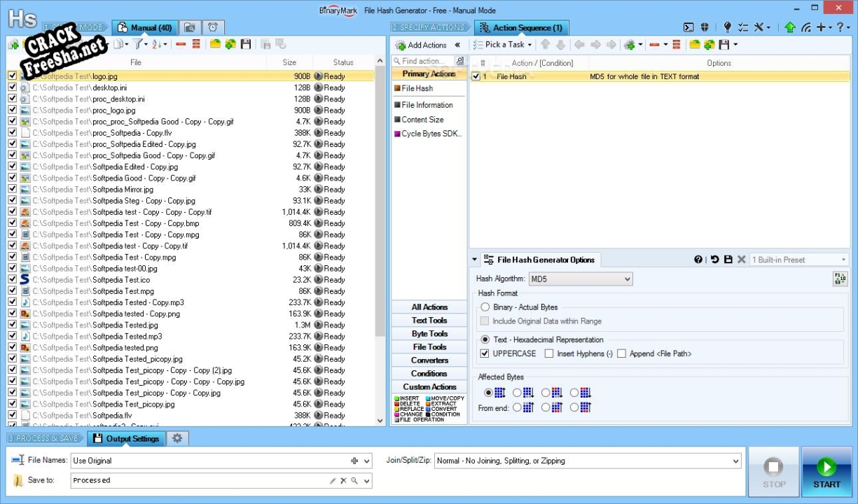Click the folder monitoring mode tab icon
Screen dimensions: 858x504
click(189, 27)
